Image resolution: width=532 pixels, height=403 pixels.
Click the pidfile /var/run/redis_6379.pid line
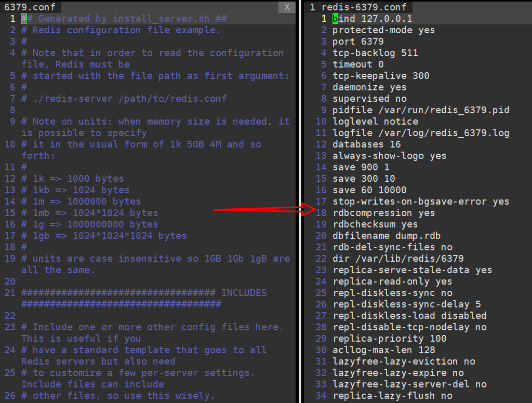pos(421,110)
